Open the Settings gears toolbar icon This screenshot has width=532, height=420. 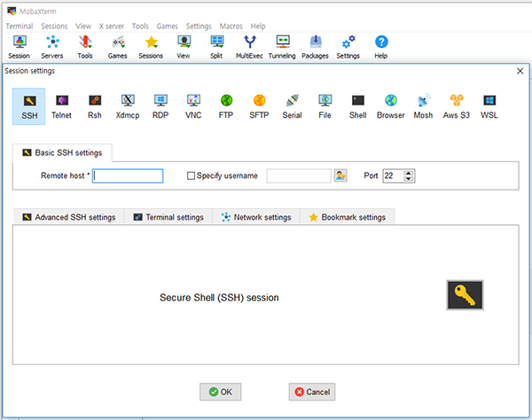click(348, 47)
